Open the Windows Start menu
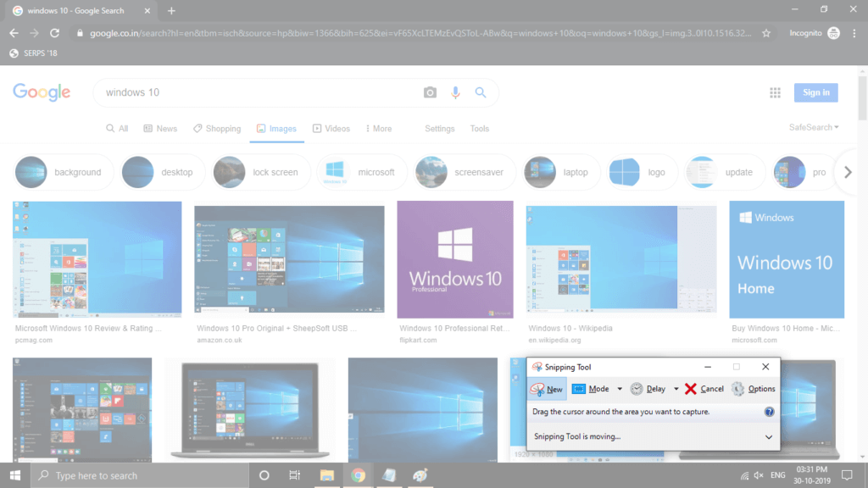868x488 pixels. (x=15, y=475)
